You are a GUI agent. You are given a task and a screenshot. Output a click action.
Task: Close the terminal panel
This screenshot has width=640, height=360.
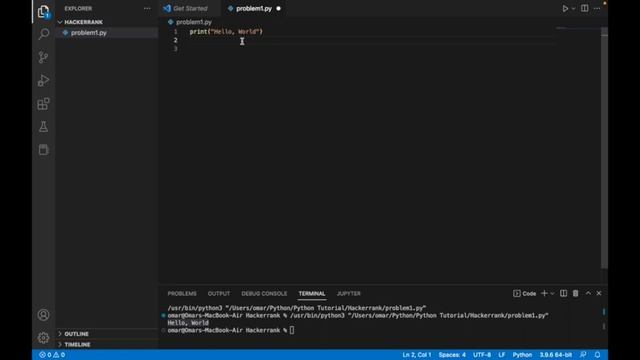599,293
